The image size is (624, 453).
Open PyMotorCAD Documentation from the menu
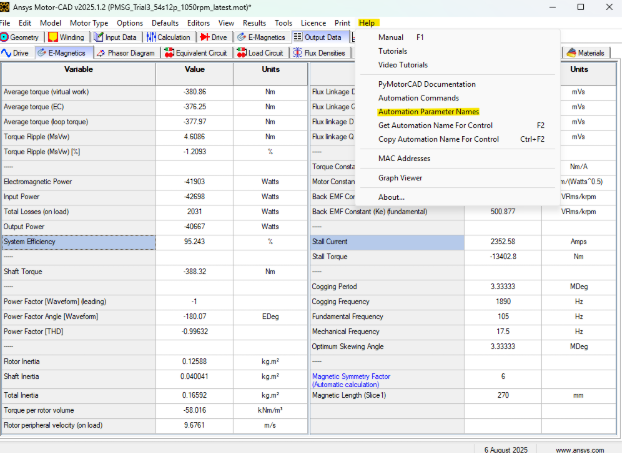[x=426, y=84]
